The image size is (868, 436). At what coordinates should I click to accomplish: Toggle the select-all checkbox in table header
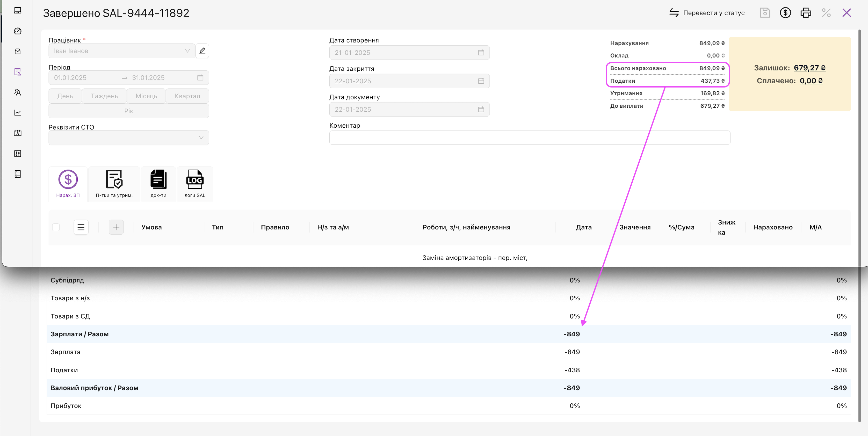(x=56, y=227)
